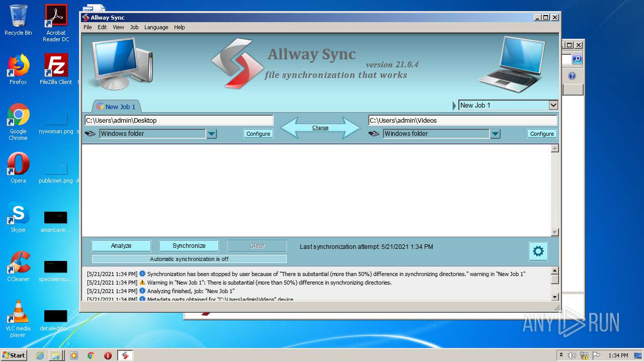This screenshot has width=644, height=362.
Task: Click the 1:34 PM taskbar clock
Action: (618, 355)
